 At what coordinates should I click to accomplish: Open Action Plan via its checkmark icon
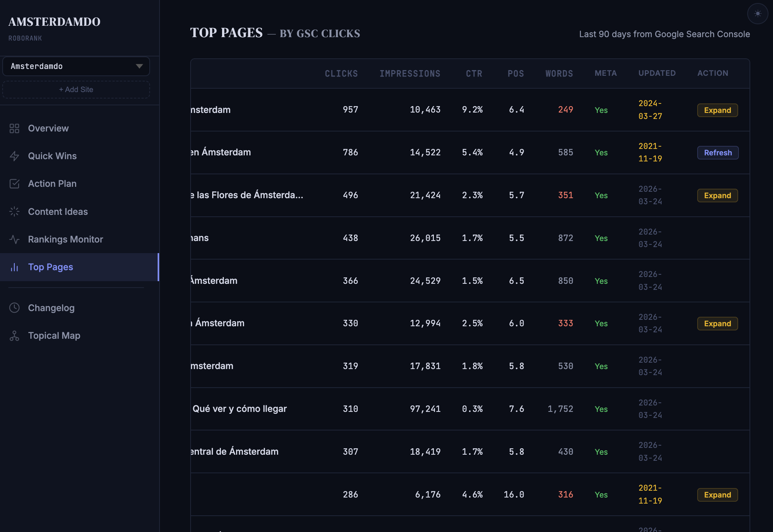[15, 183]
